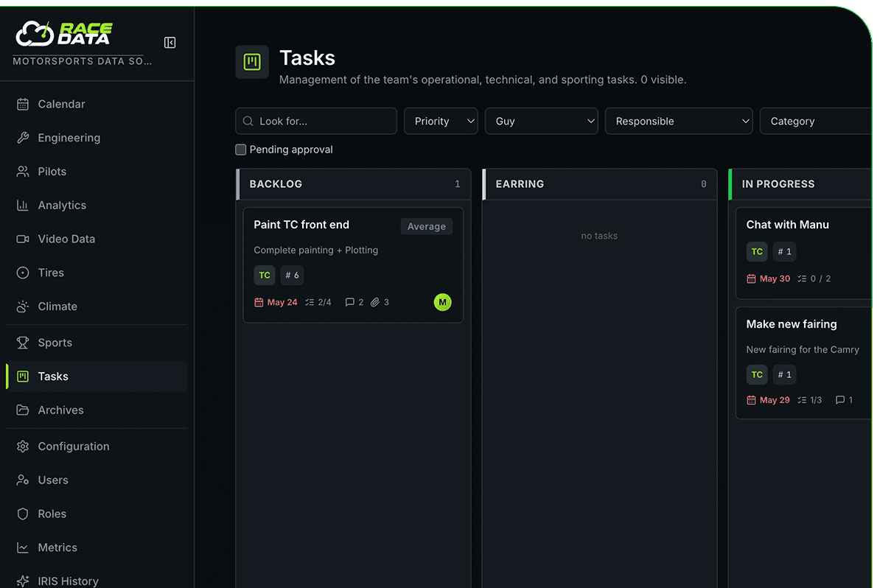Click the Climate sun-cloud icon
Viewport: 880px width, 588px height.
(x=22, y=307)
